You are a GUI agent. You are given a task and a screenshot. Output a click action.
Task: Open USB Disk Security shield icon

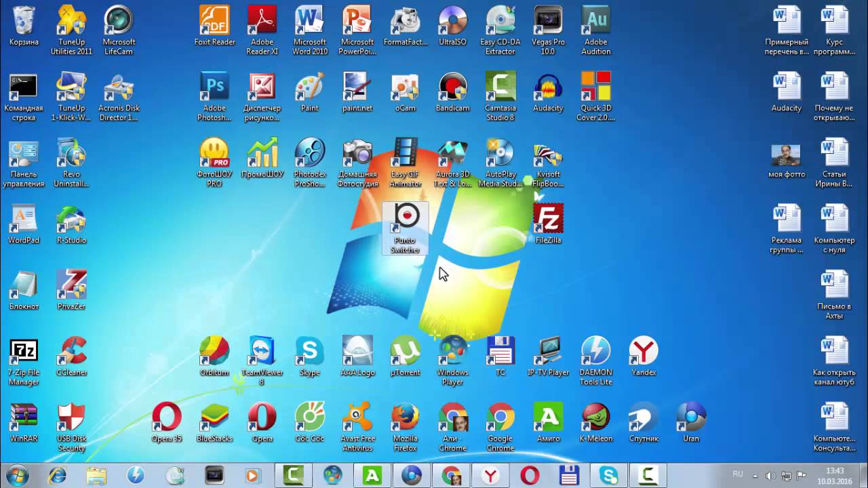71,428
